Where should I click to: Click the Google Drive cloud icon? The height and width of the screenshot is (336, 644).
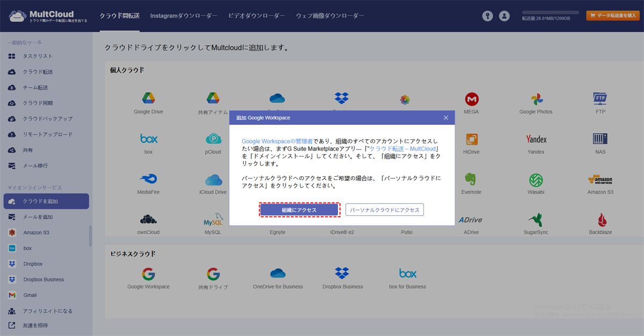149,99
